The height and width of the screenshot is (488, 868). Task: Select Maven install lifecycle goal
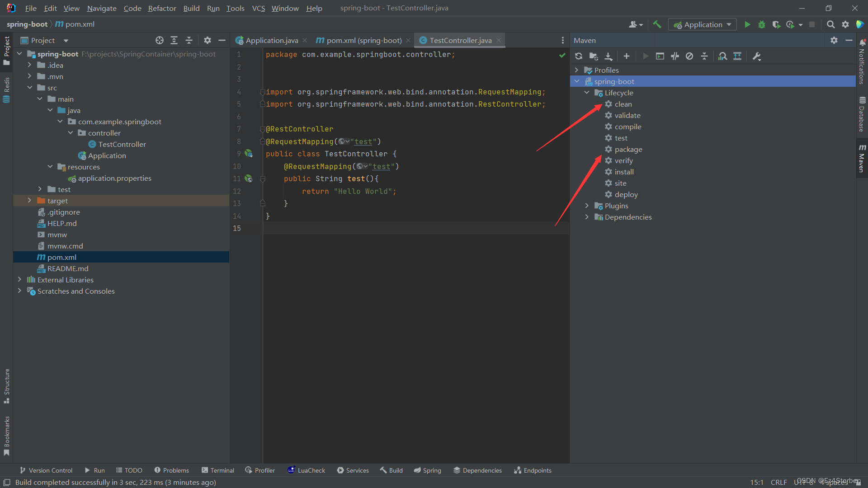624,172
